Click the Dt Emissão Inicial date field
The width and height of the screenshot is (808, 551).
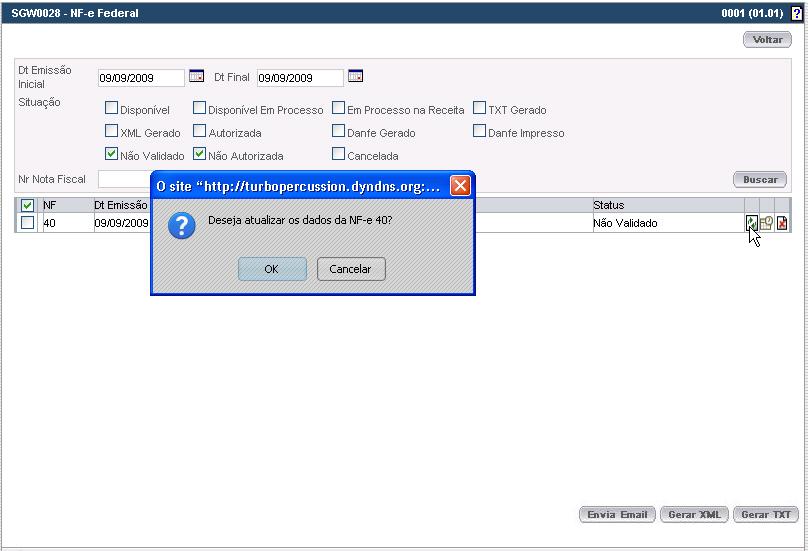[x=141, y=78]
